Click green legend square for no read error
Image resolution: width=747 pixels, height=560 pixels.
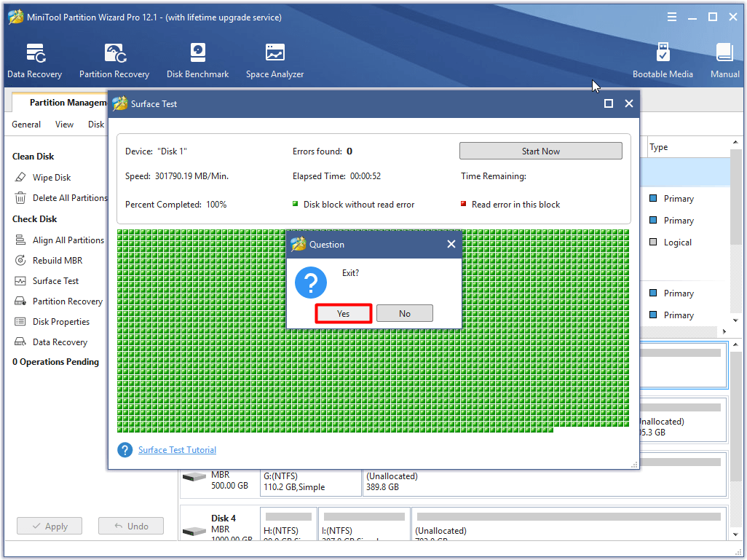[295, 204]
